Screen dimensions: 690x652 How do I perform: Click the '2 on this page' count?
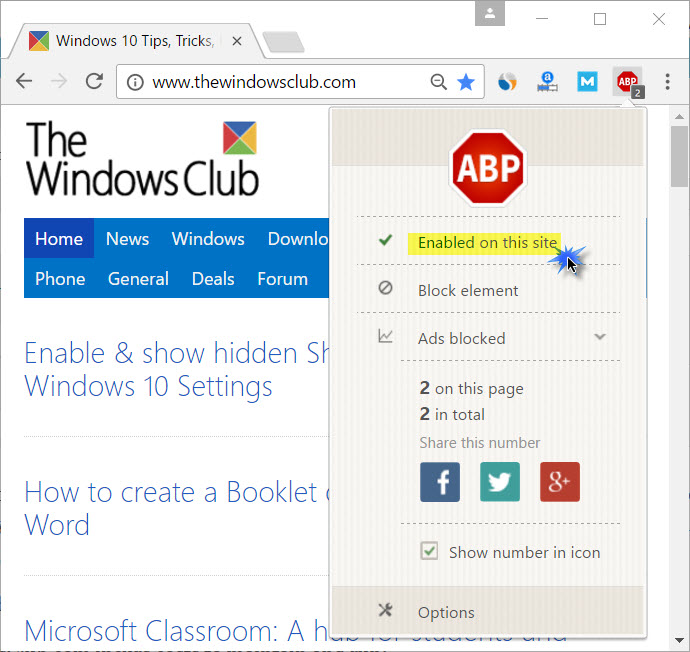[472, 388]
